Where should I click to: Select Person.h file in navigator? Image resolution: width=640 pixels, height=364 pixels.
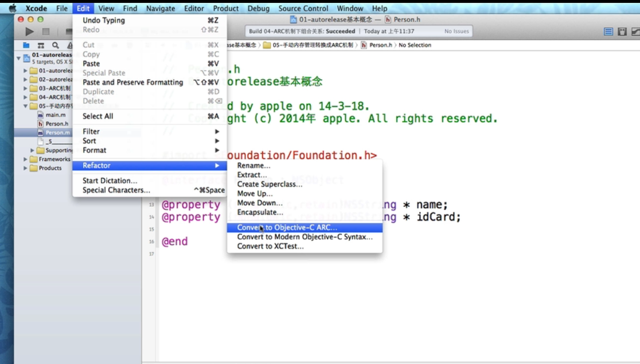coord(56,124)
